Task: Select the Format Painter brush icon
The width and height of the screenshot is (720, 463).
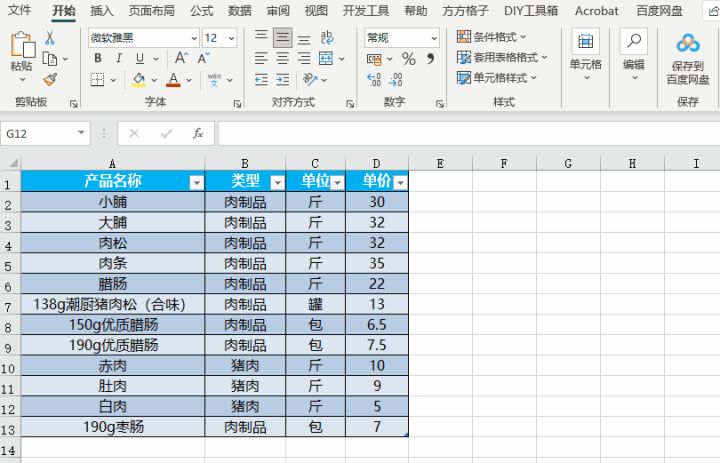Action: pyautogui.click(x=50, y=79)
